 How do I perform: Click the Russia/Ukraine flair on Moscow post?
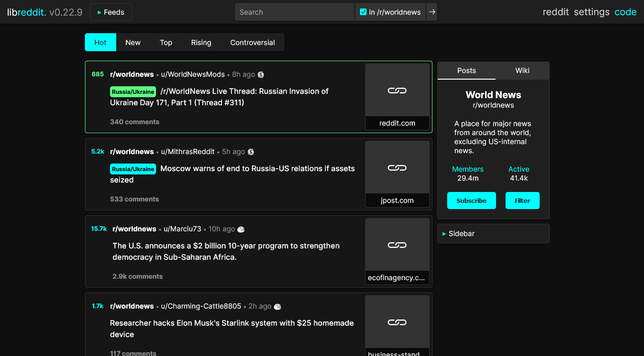[133, 169]
